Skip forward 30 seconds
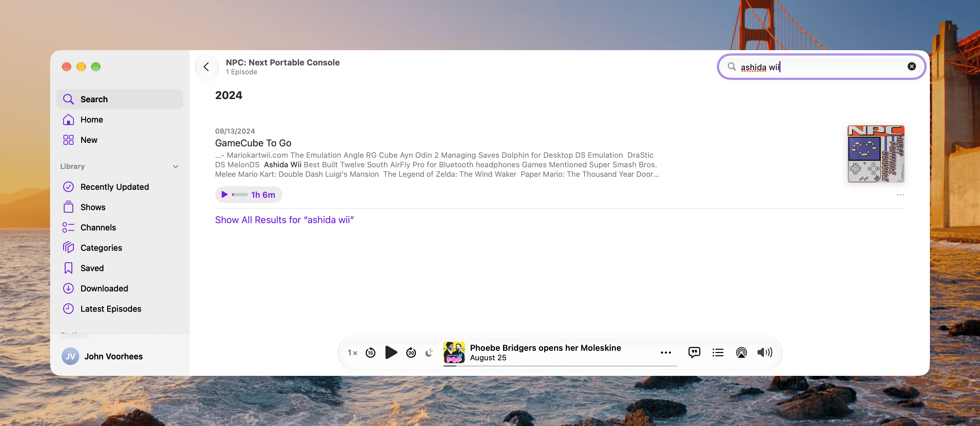Screen dimensions: 980x426 coord(411,353)
